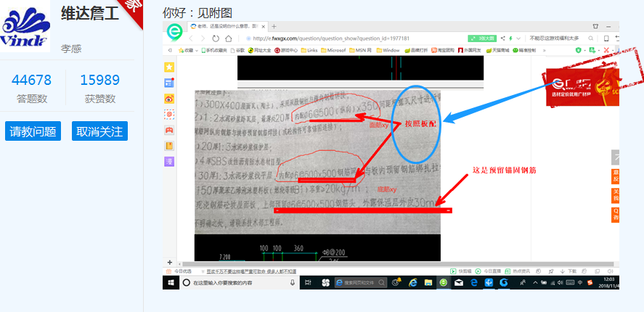The image size is (644, 312).
Task: Click the T-shirt skin icon
Action: (x=595, y=26)
